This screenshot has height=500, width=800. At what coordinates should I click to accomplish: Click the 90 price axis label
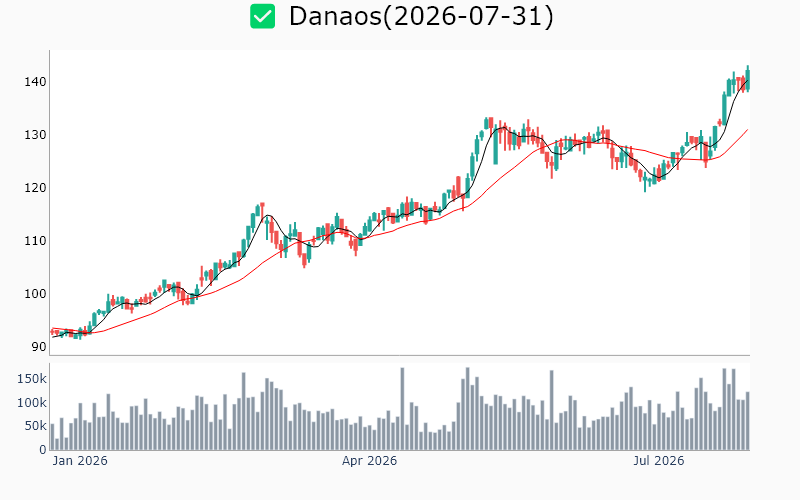tap(39, 346)
